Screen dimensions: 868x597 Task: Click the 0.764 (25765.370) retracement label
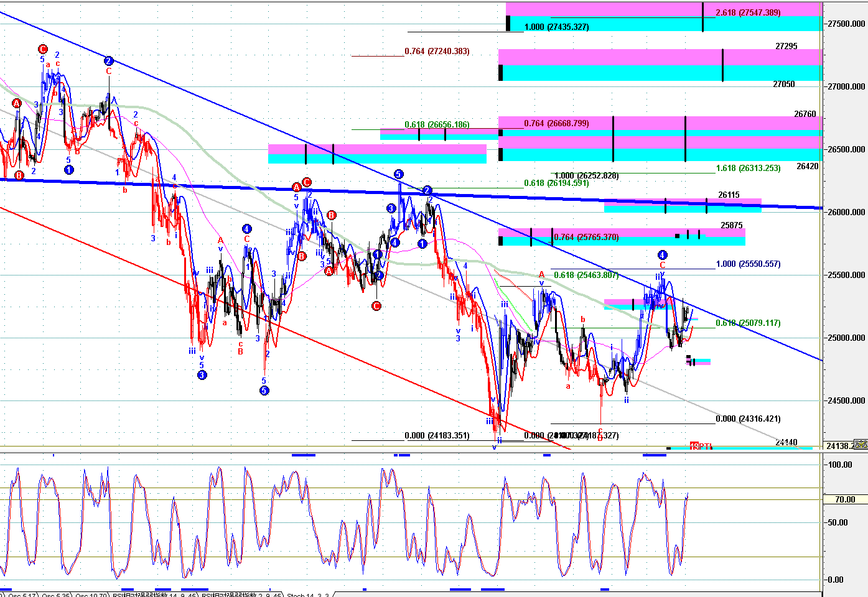[586, 237]
